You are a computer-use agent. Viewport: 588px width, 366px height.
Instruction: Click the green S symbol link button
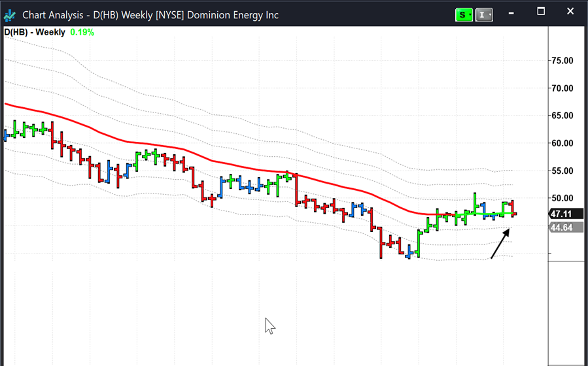(x=462, y=14)
